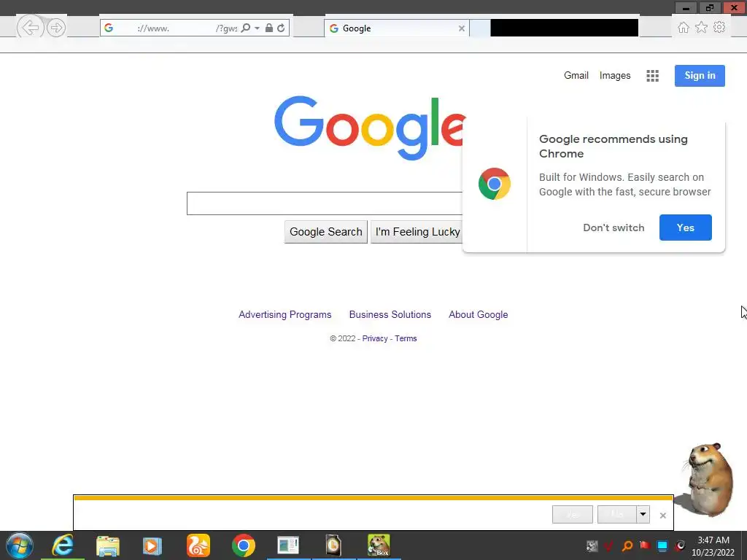The height and width of the screenshot is (560, 747).
Task: Open the Privacy link
Action: pyautogui.click(x=375, y=338)
